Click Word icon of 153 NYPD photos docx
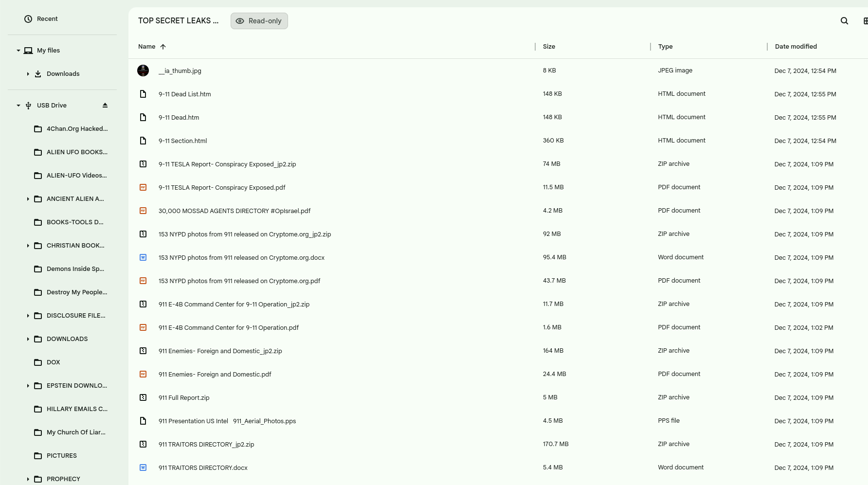 (143, 257)
